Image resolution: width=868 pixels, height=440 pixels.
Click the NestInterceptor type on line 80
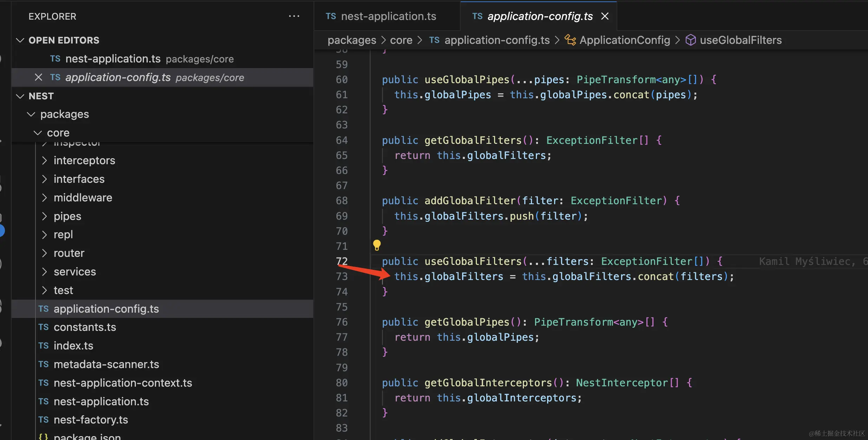(622, 383)
